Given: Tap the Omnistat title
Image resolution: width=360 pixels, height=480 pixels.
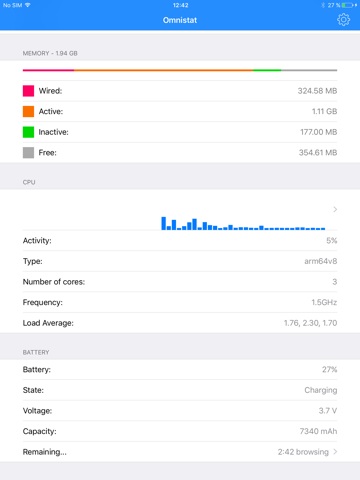Looking at the screenshot, I should point(180,20).
